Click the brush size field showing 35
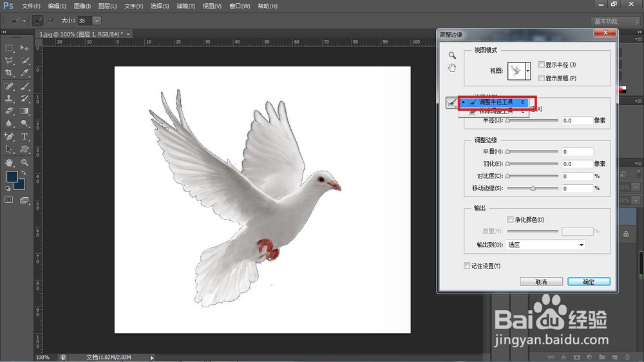The height and width of the screenshot is (362, 644). click(x=85, y=21)
